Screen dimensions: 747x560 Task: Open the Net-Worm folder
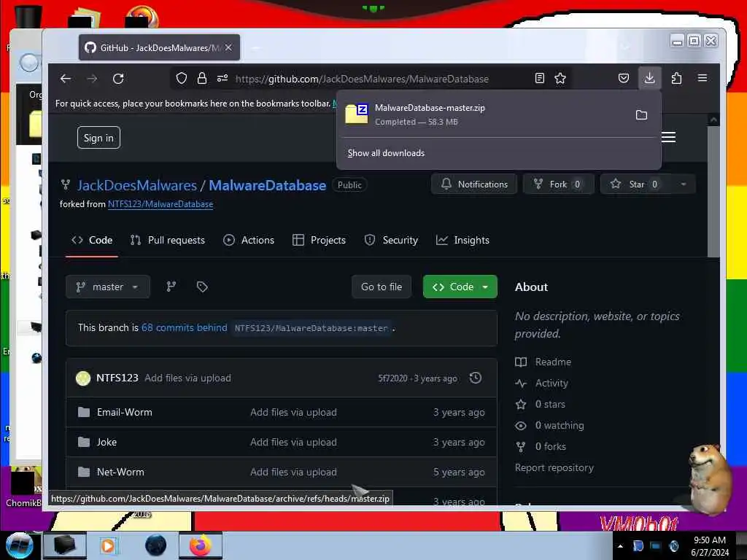[120, 472]
